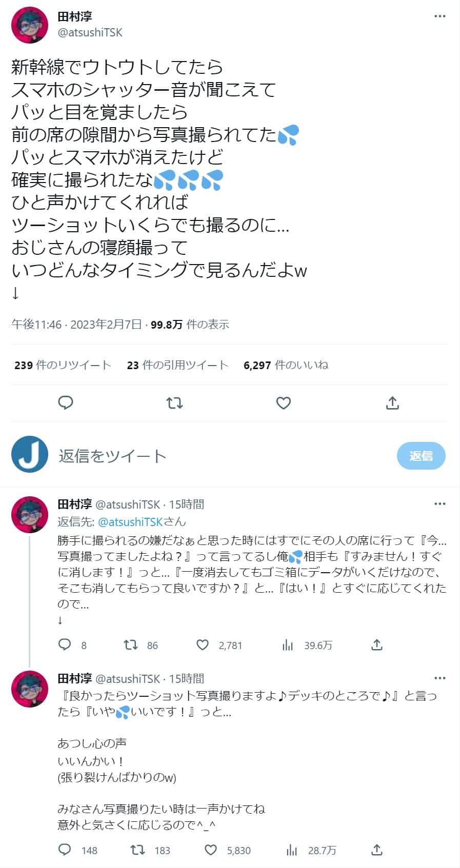Like the main tweet using the heart icon

(284, 403)
